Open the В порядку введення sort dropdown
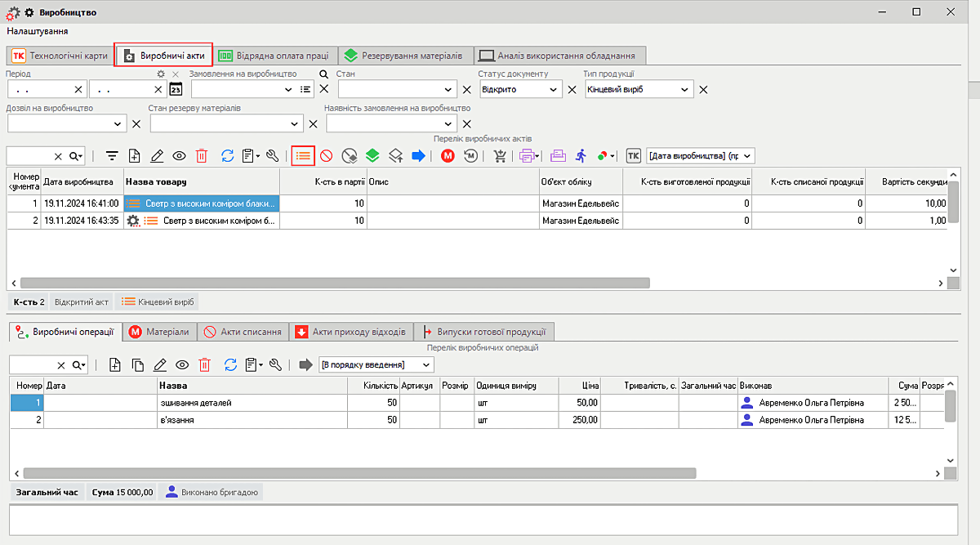This screenshot has width=980, height=545. [x=376, y=364]
